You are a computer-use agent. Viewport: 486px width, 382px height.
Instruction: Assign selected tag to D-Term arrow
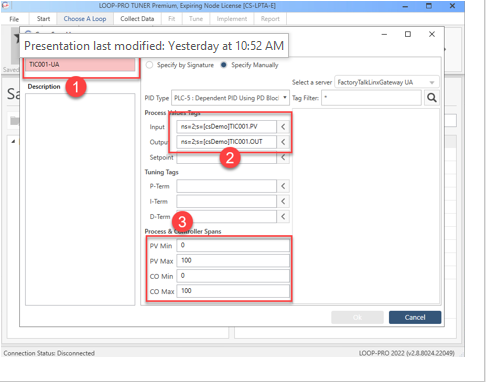(x=283, y=217)
